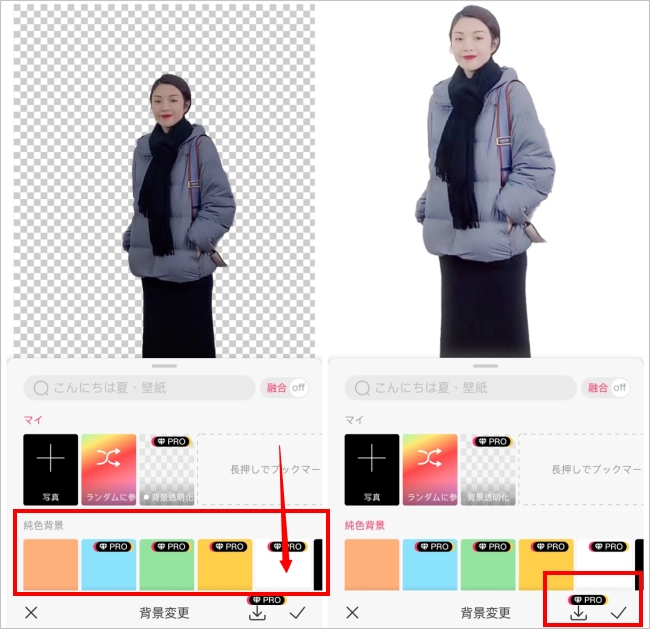
Task: Choose yellow swatch in right panel
Action: click(546, 564)
